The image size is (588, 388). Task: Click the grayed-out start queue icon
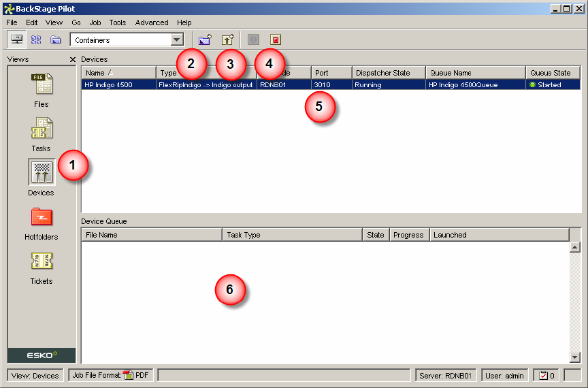[253, 39]
